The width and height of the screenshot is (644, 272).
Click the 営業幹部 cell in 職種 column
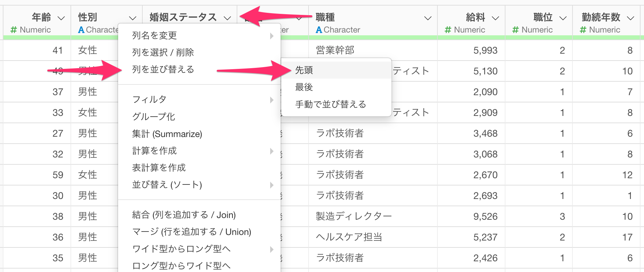[335, 51]
